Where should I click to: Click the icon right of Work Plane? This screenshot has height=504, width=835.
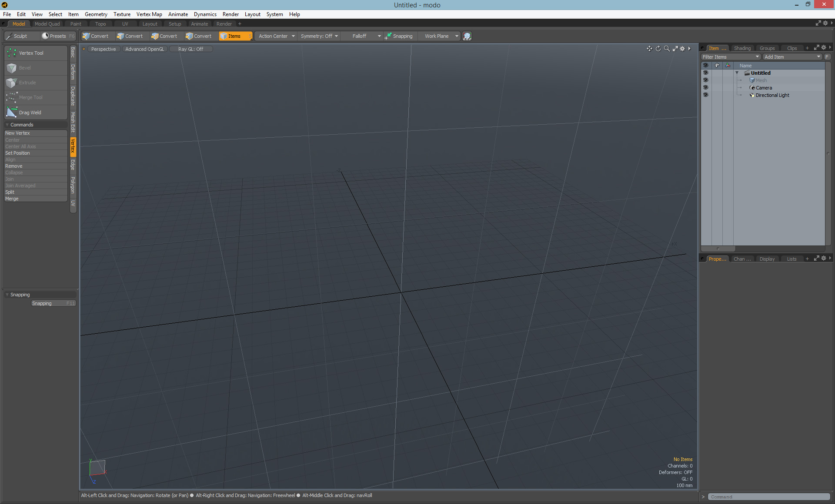coord(467,36)
